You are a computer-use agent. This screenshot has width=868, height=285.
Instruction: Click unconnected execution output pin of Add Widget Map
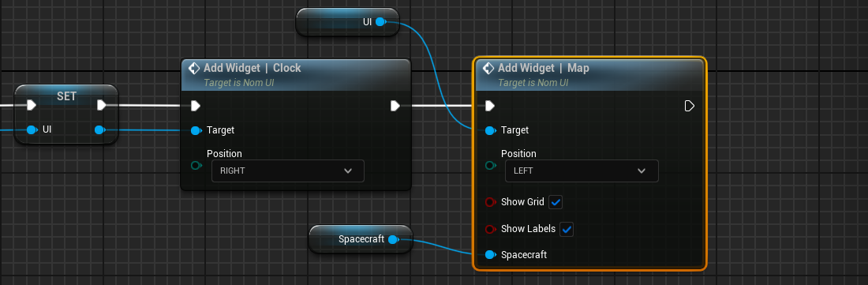(x=689, y=106)
